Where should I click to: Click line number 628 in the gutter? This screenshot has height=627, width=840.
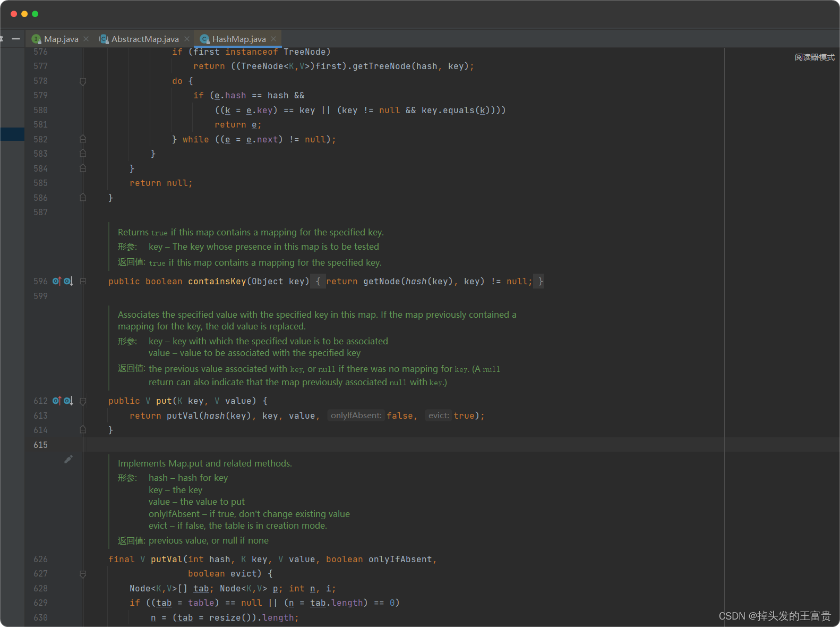40,588
